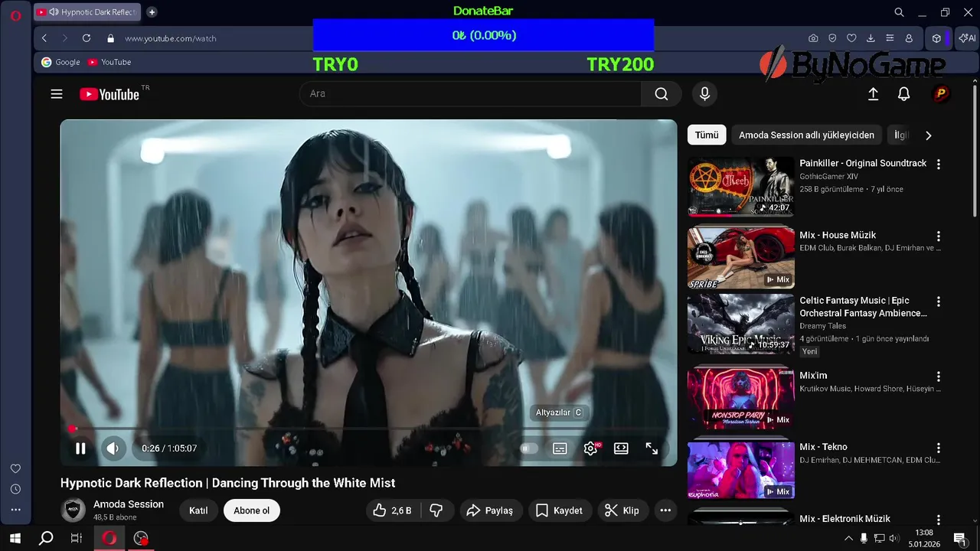Save the video with Kaydet
980x551 pixels.
coord(559,510)
